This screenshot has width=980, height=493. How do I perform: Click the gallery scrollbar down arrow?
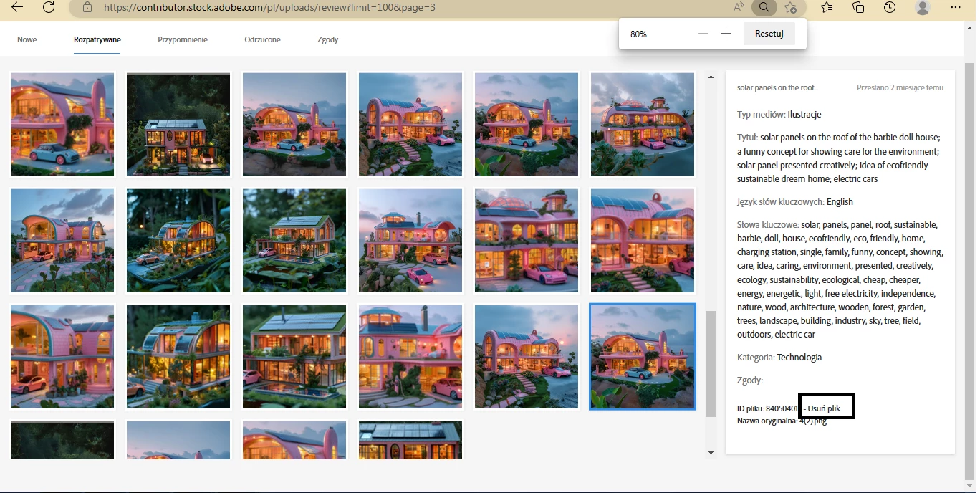click(x=711, y=453)
